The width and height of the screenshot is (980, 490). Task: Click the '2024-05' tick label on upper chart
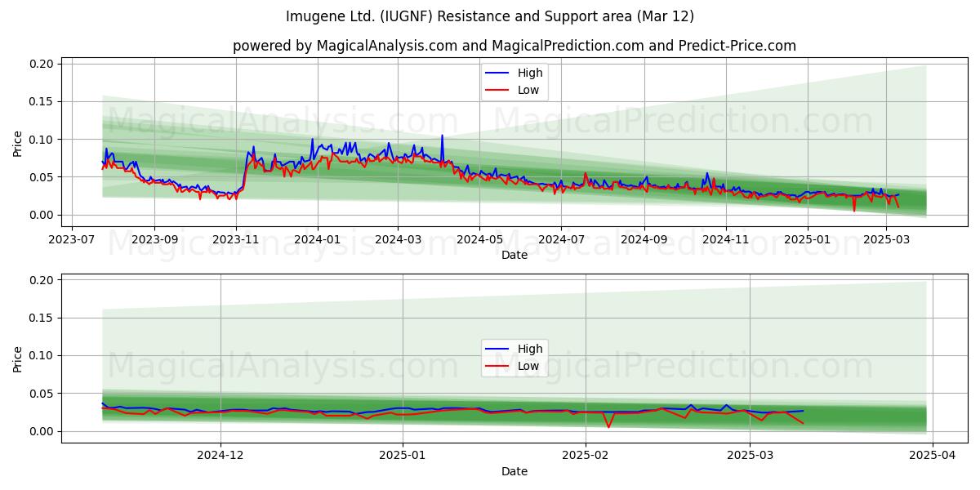tap(479, 239)
